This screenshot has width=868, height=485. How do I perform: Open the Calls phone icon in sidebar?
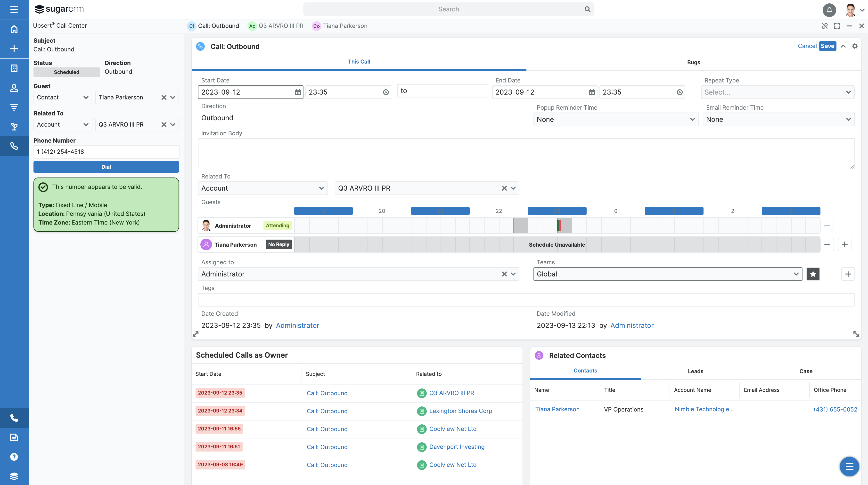[x=14, y=146]
